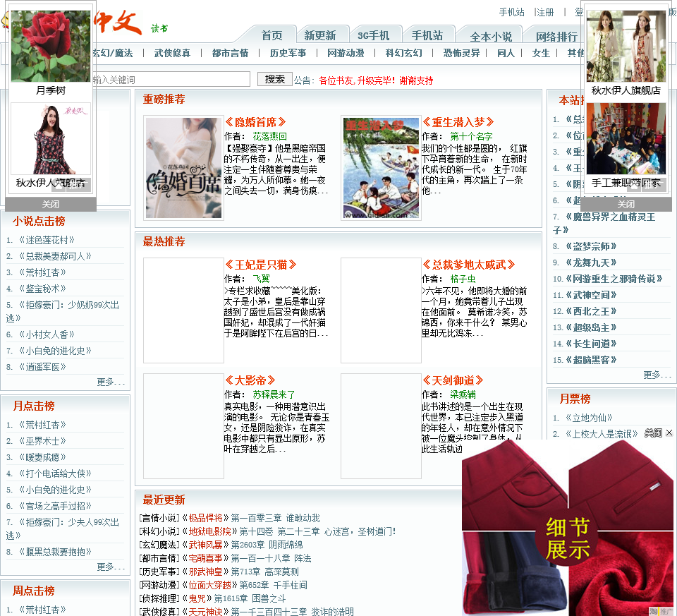Click the 注册 register link
Screen dimensions: 677x616
tap(545, 12)
